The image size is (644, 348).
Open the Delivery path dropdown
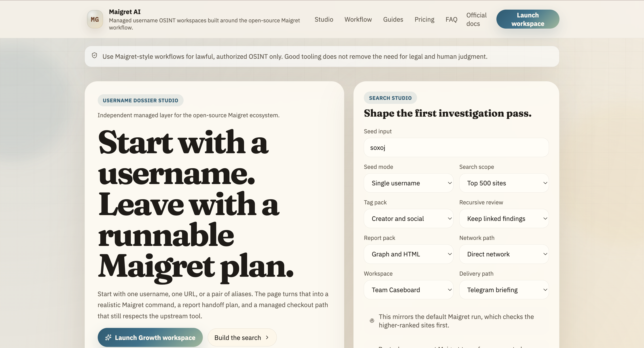(x=504, y=290)
